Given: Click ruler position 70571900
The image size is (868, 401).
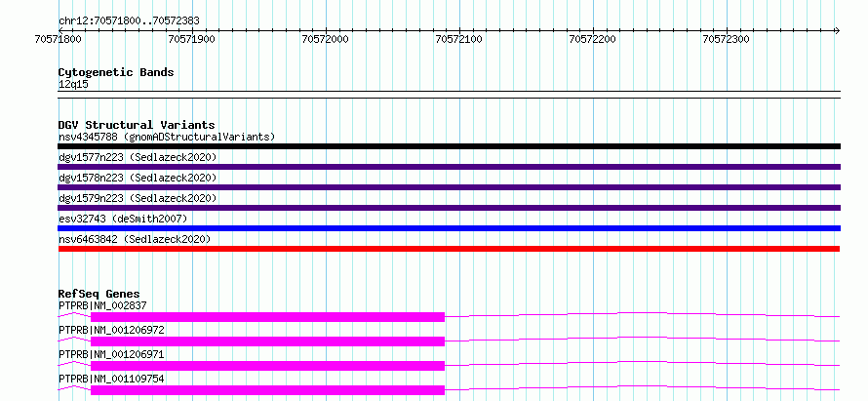Looking at the screenshot, I should pos(191,39).
